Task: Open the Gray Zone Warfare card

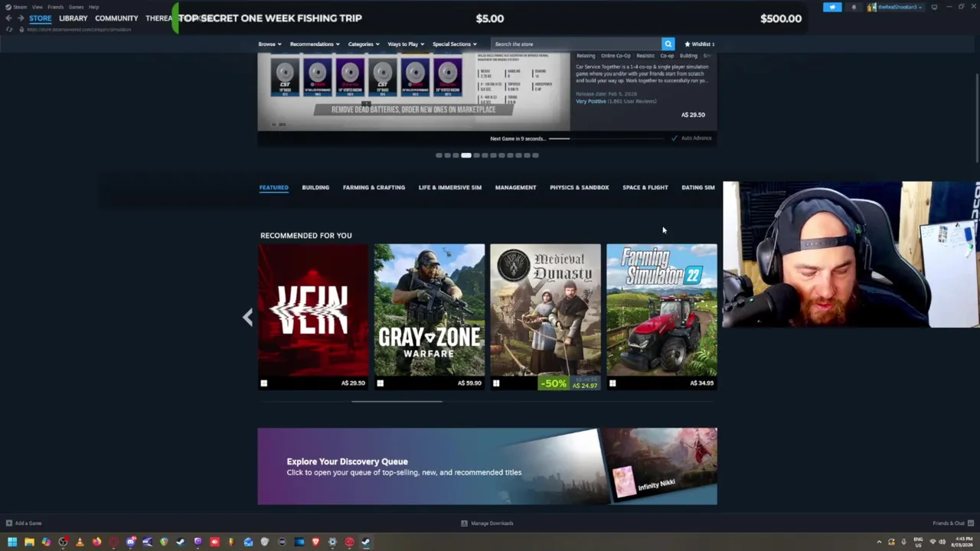Action: point(430,317)
